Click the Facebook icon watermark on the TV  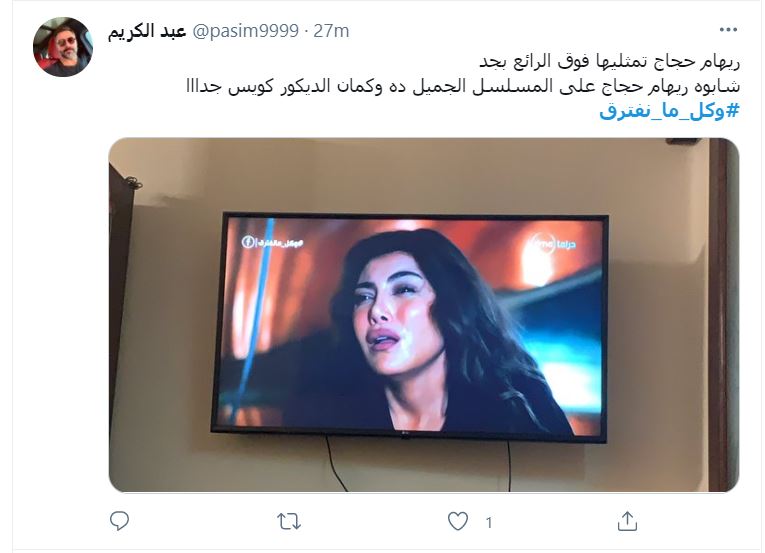(x=248, y=242)
